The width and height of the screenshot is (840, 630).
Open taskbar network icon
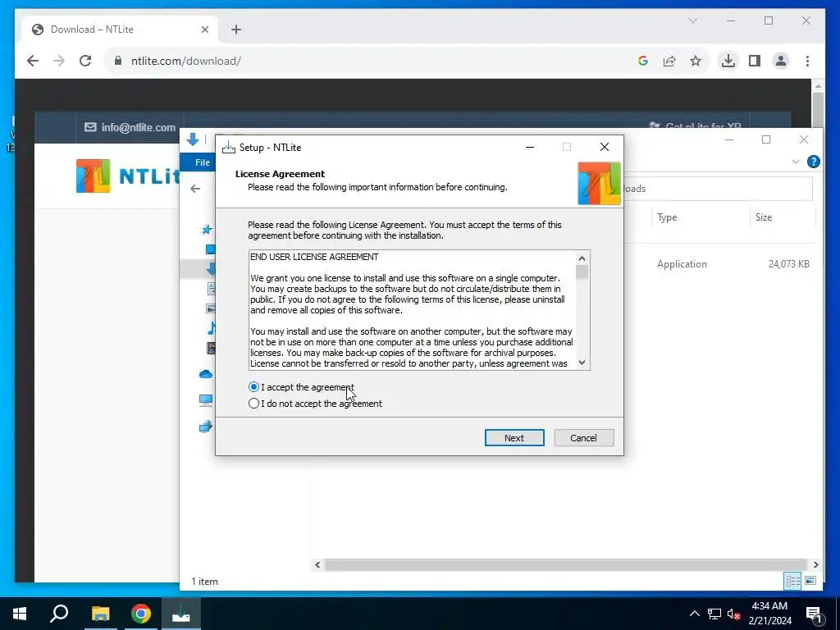[714, 614]
